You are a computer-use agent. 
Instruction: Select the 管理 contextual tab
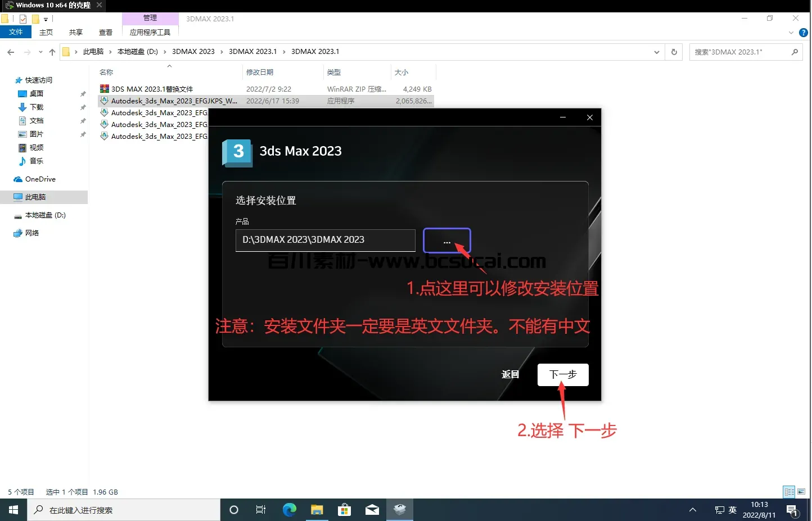pos(150,19)
